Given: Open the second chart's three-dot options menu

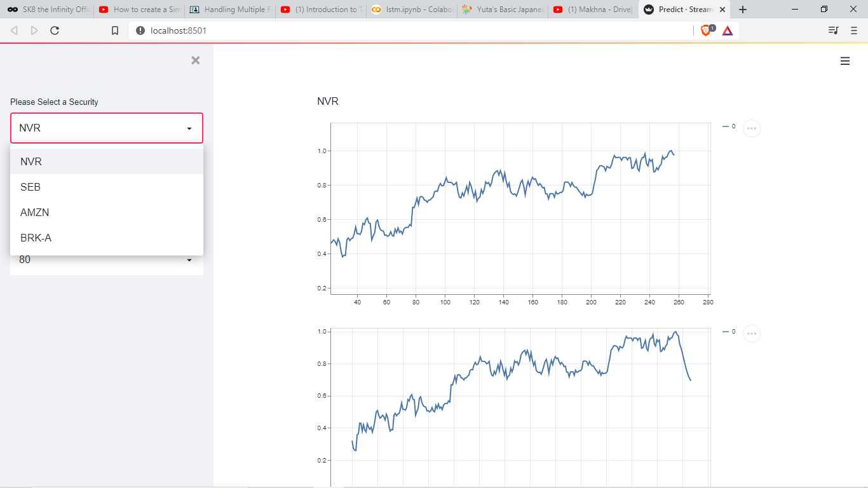Looking at the screenshot, I should [752, 334].
